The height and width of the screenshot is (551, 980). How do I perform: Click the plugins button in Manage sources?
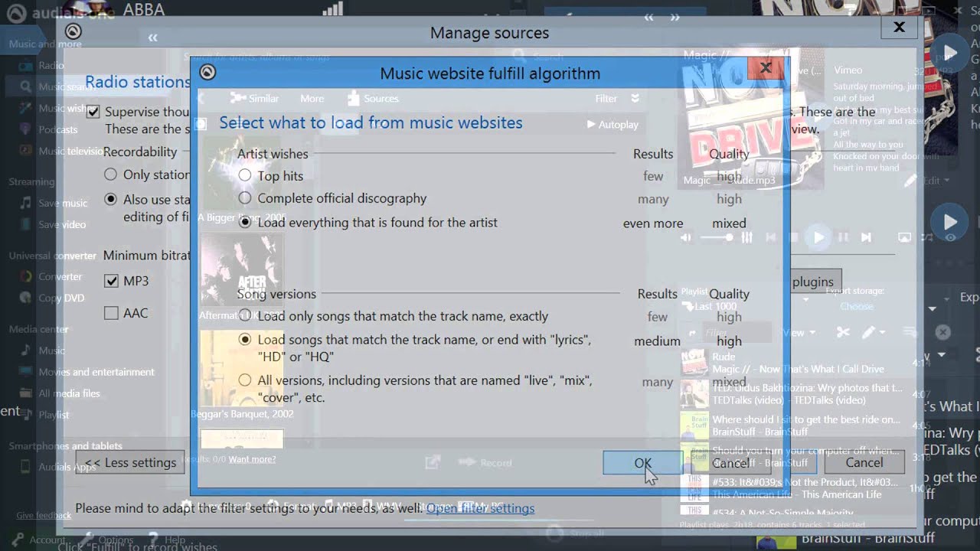pos(813,282)
